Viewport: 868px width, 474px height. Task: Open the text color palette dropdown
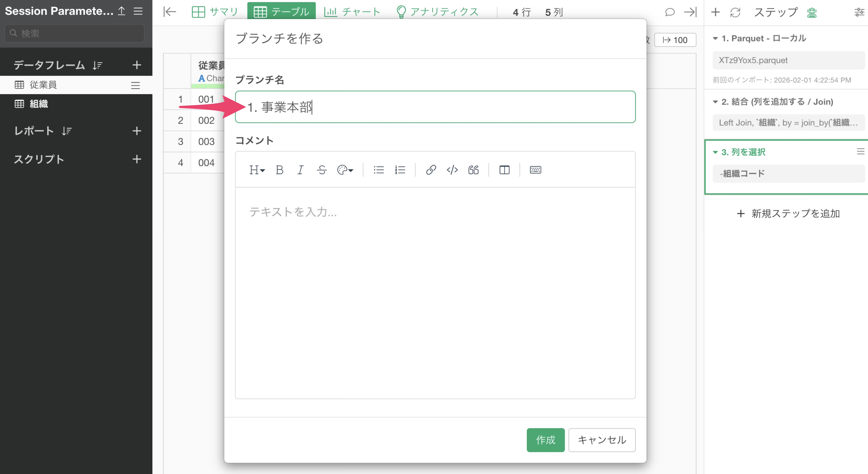coord(345,170)
